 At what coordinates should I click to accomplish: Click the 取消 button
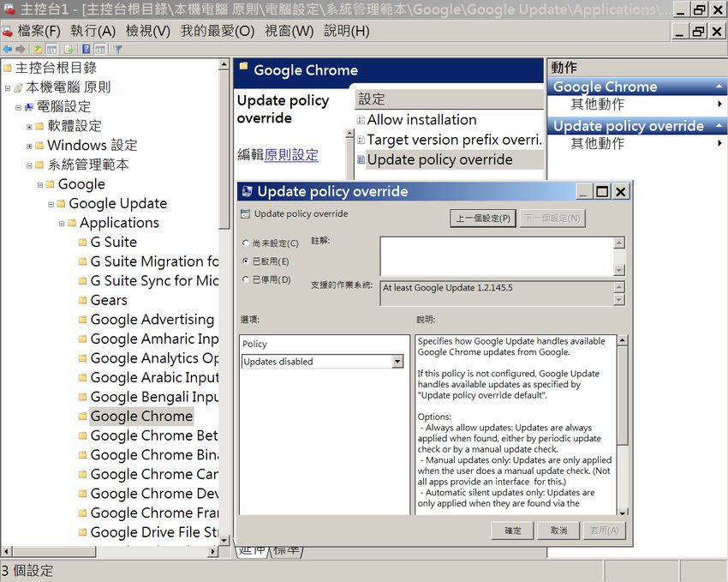point(558,531)
